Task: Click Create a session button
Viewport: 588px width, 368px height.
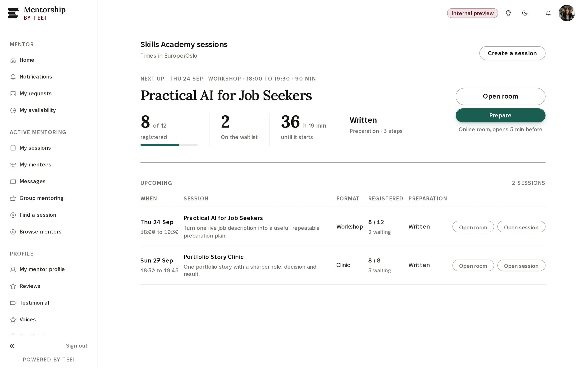Action: tap(512, 53)
